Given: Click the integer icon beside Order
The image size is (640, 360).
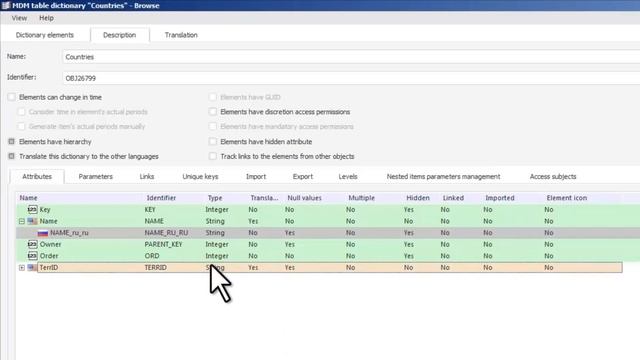Looking at the screenshot, I should [33, 256].
